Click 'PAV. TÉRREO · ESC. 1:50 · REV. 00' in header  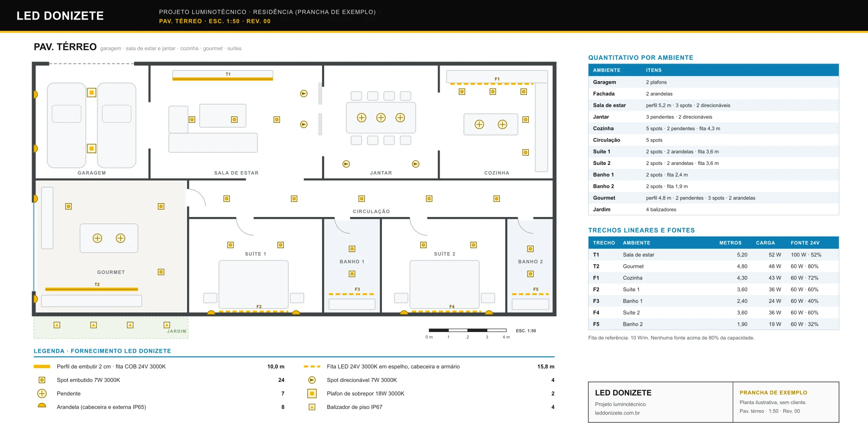click(x=215, y=21)
